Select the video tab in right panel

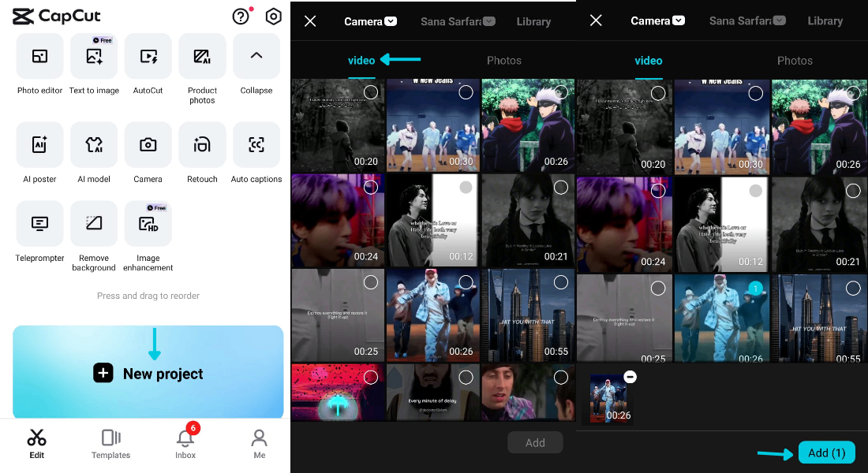click(648, 61)
